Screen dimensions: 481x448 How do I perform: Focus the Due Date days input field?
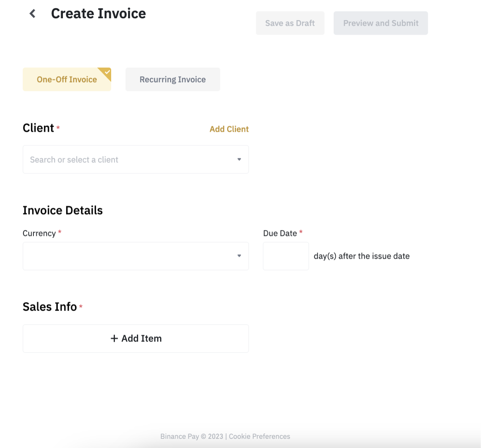(286, 256)
